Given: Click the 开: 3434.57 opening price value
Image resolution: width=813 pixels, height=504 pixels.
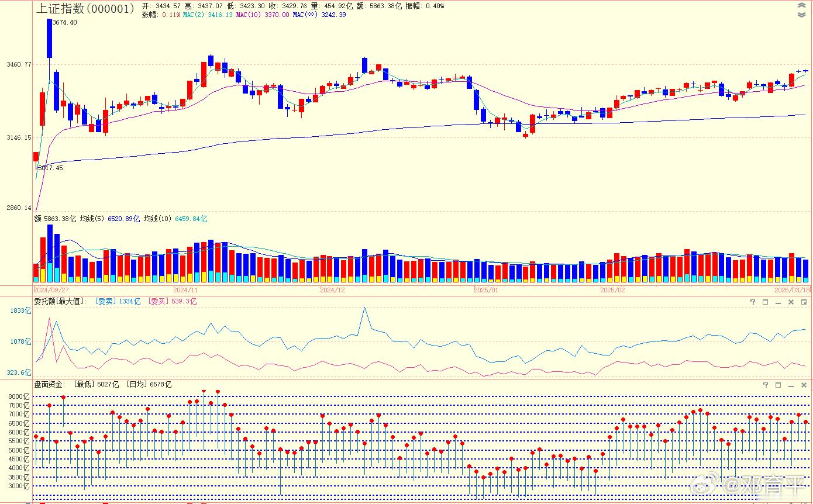Looking at the screenshot, I should pyautogui.click(x=161, y=6).
